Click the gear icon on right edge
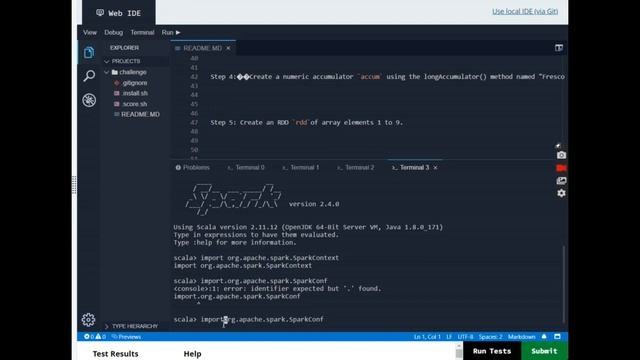The image size is (640, 360). [x=561, y=193]
